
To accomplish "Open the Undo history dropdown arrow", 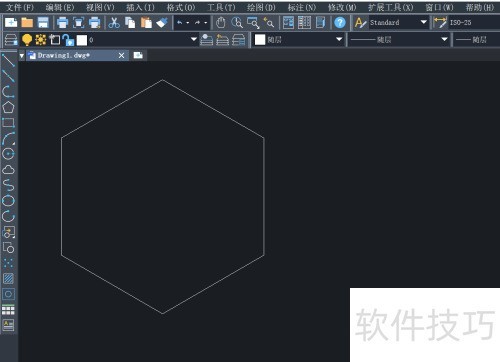I will click(188, 23).
